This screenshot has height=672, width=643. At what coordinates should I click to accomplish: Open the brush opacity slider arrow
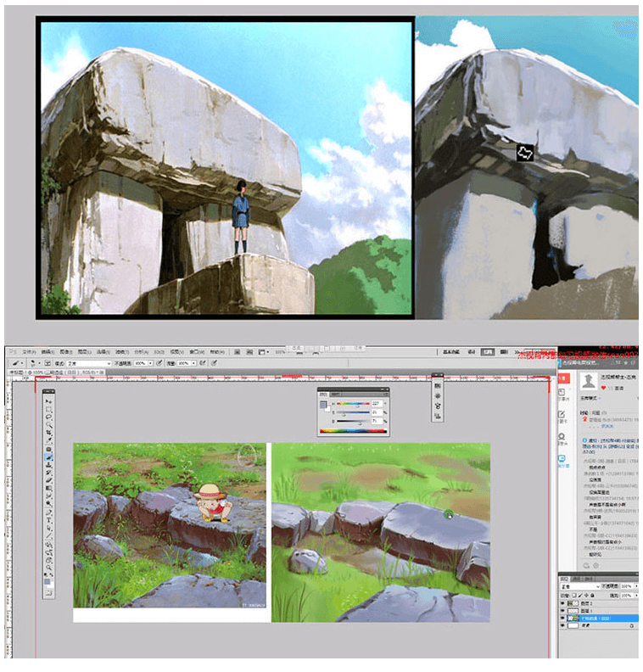pos(150,363)
